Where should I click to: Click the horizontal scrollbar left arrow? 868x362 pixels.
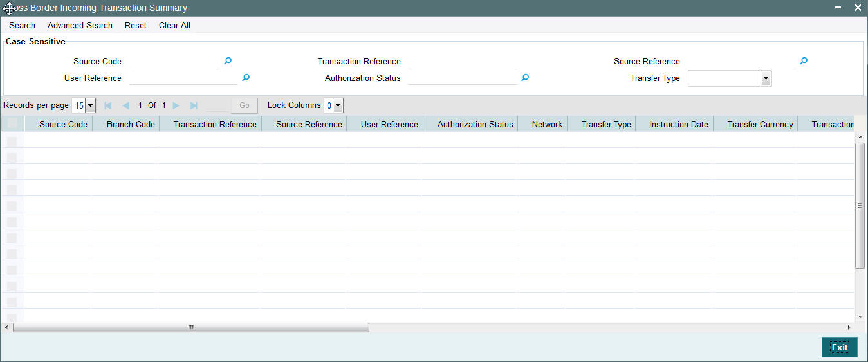click(x=6, y=327)
